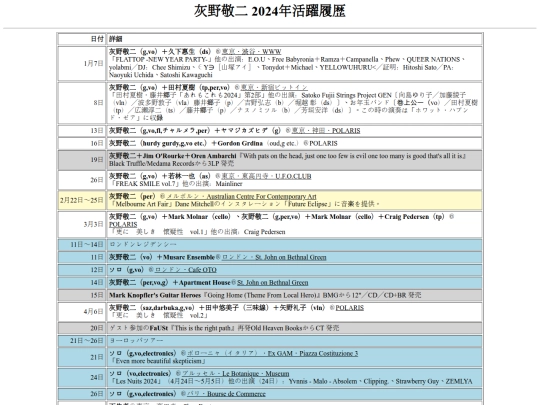Image resolution: width=540 pixels, height=405 pixels.
Task: Click 若林一也 (as) performer text
Action: click(x=189, y=176)
